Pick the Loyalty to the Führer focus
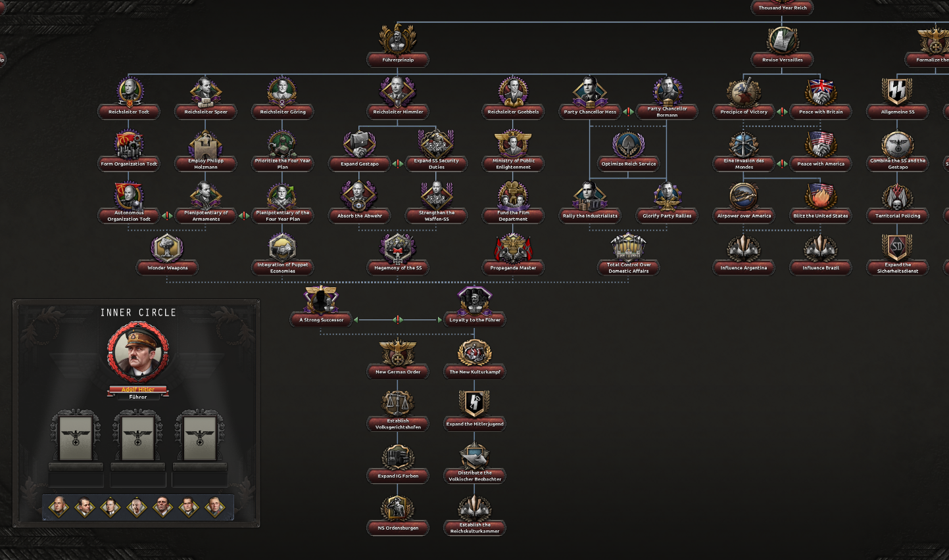949x560 pixels. coord(475,306)
